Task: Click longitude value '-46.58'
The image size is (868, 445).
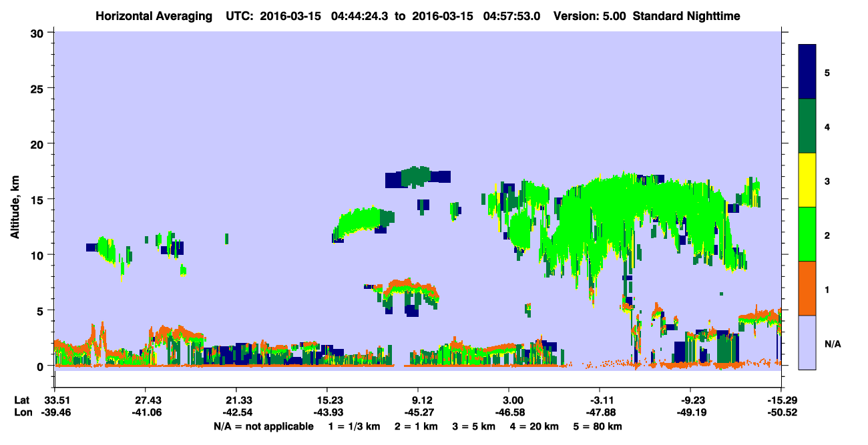Action: click(509, 413)
